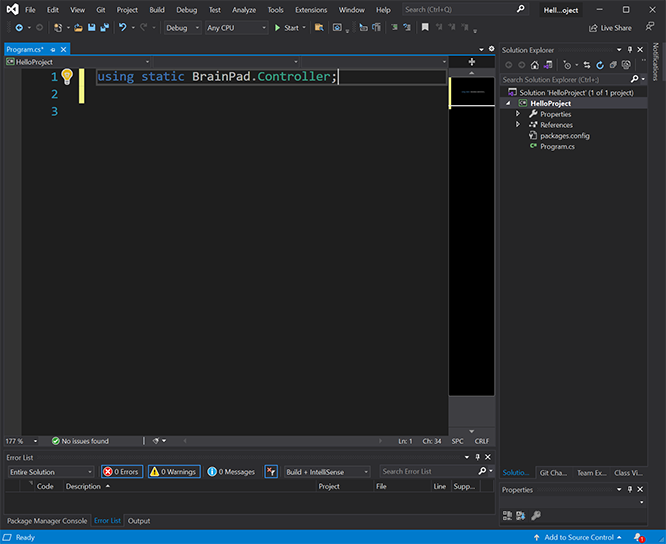Click the Start debugging button

(x=287, y=28)
